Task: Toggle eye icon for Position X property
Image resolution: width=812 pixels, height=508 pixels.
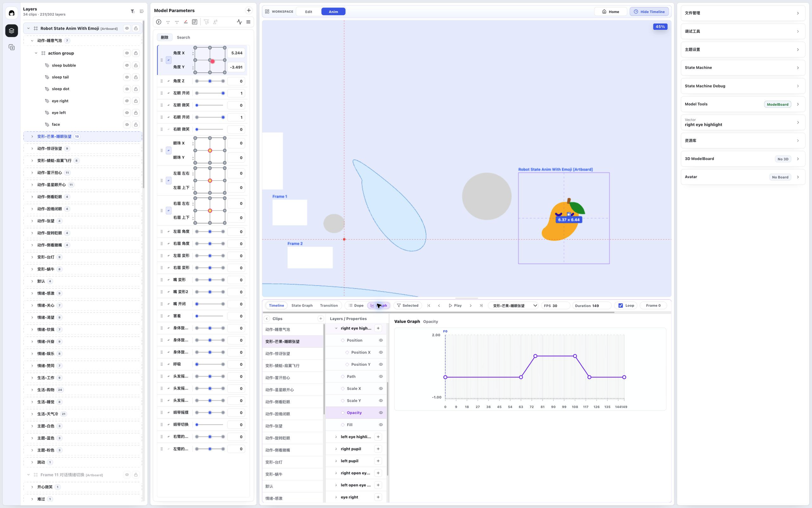Action: point(381,353)
